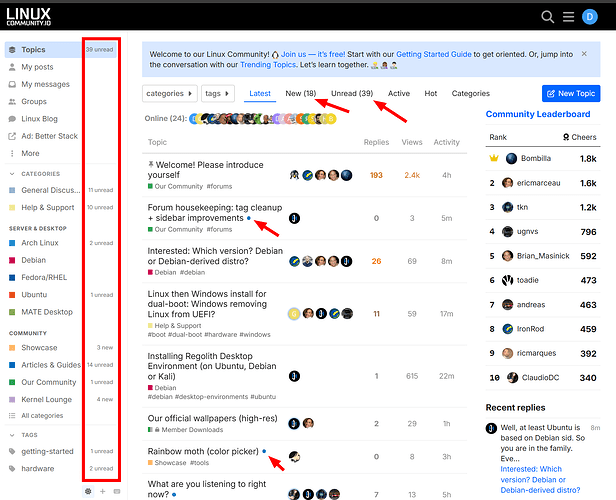Switch to the Categories tab
The width and height of the screenshot is (616, 500).
pyautogui.click(x=471, y=93)
